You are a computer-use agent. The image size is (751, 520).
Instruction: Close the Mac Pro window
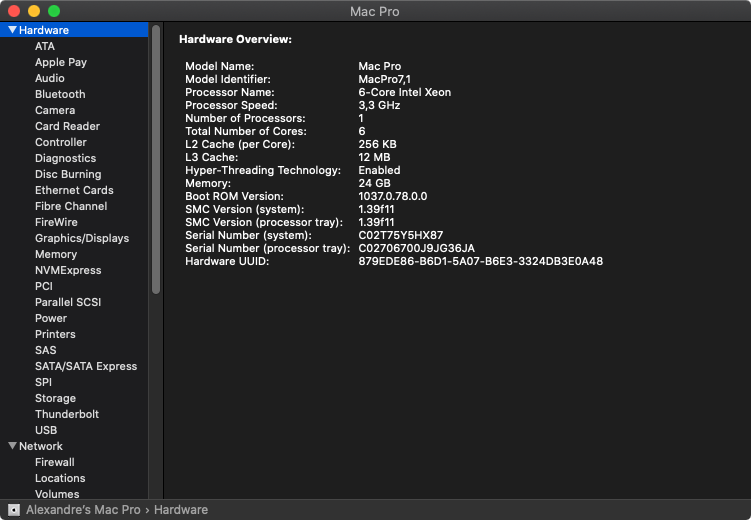click(14, 11)
